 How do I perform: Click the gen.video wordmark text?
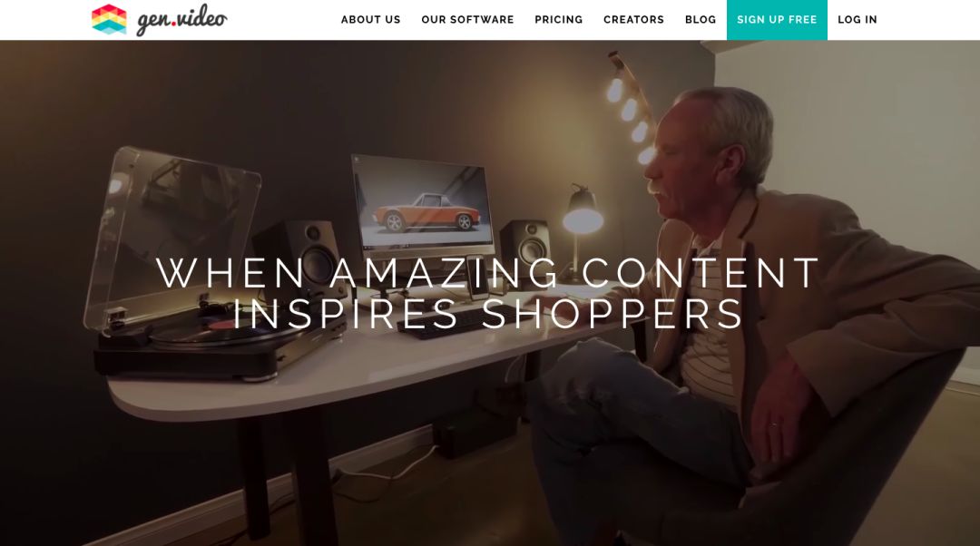tap(181, 20)
